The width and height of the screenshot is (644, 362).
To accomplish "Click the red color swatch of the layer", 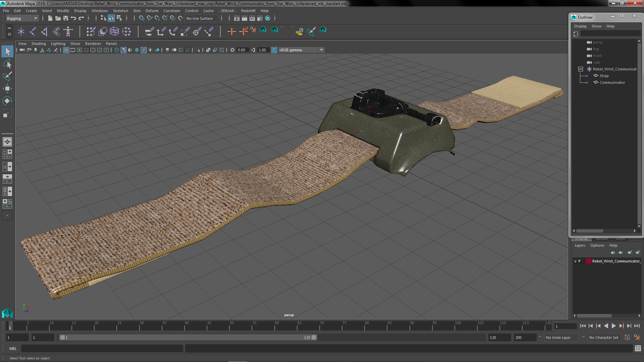I will click(588, 261).
